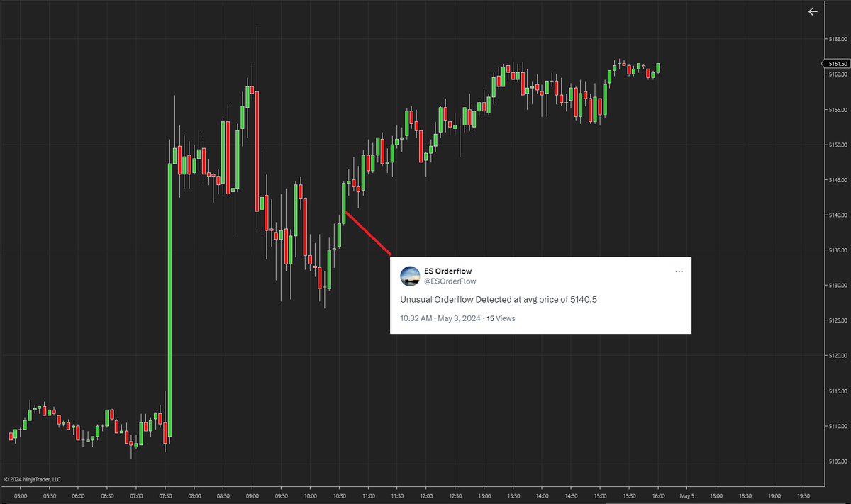Click the 09:00 time axis label
The width and height of the screenshot is (851, 504).
252,496
